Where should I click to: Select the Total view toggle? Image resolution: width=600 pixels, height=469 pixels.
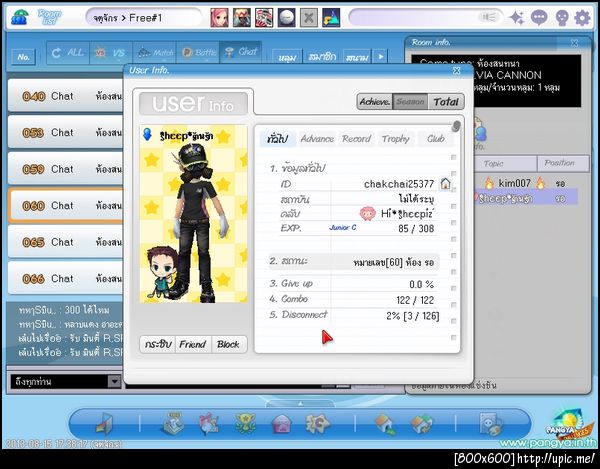[x=446, y=102]
